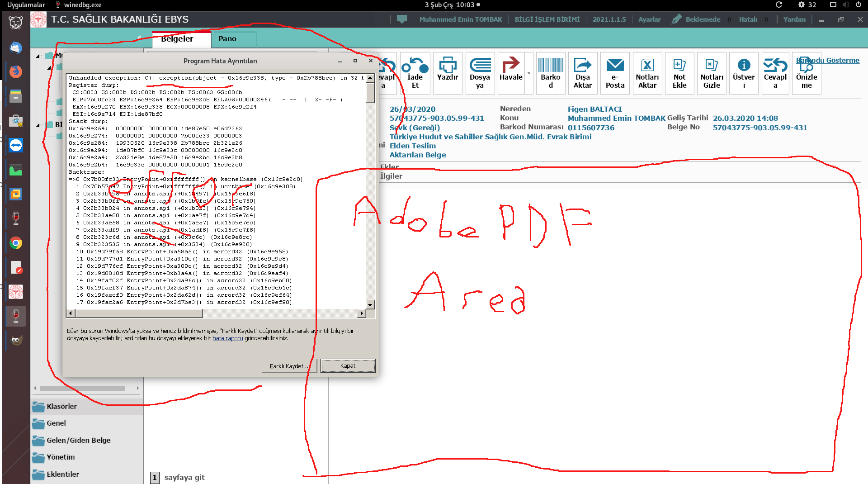Screen dimensions: 868x484
Task: Click the page number 1 box
Action: coord(155,478)
